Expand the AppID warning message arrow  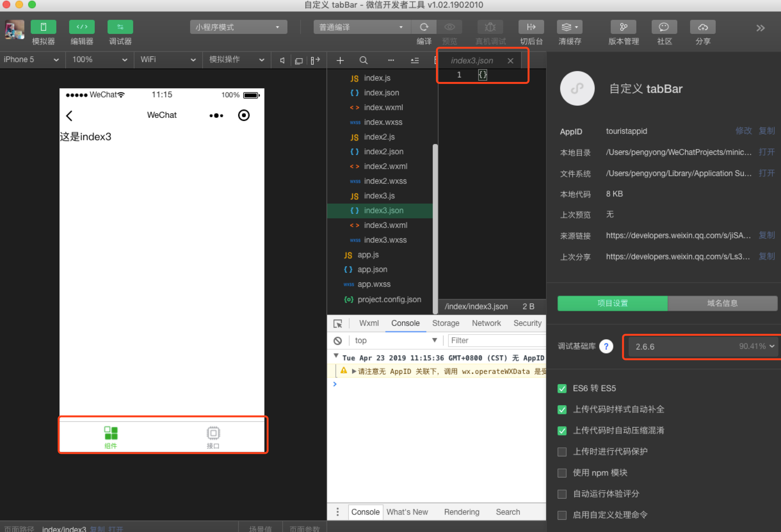pyautogui.click(x=354, y=371)
